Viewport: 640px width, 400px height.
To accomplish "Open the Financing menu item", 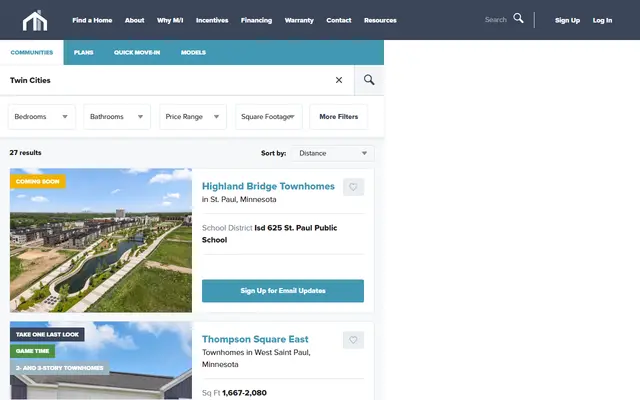I will click(x=256, y=20).
